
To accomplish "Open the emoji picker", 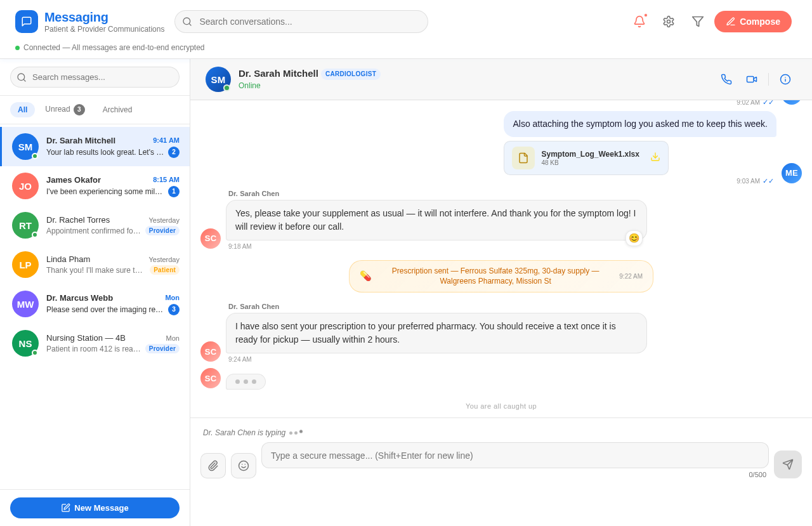I will pos(244,466).
